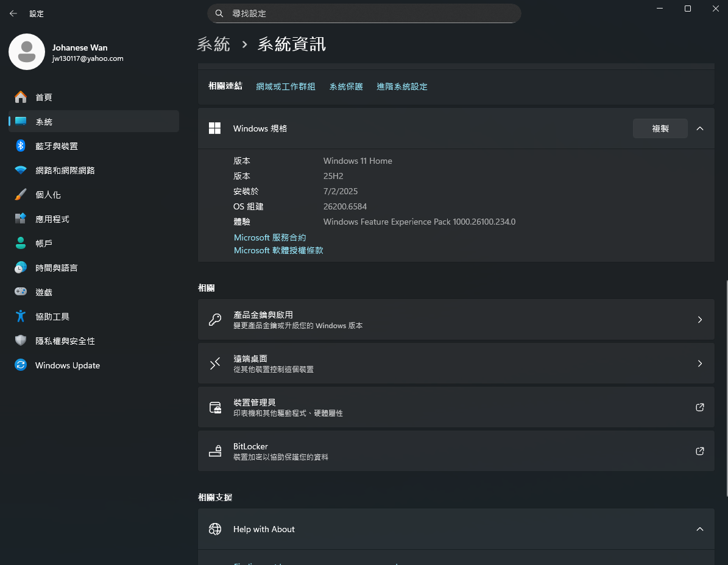The height and width of the screenshot is (565, 728).
Task: Open Windows Update in the sidebar
Action: click(94, 365)
